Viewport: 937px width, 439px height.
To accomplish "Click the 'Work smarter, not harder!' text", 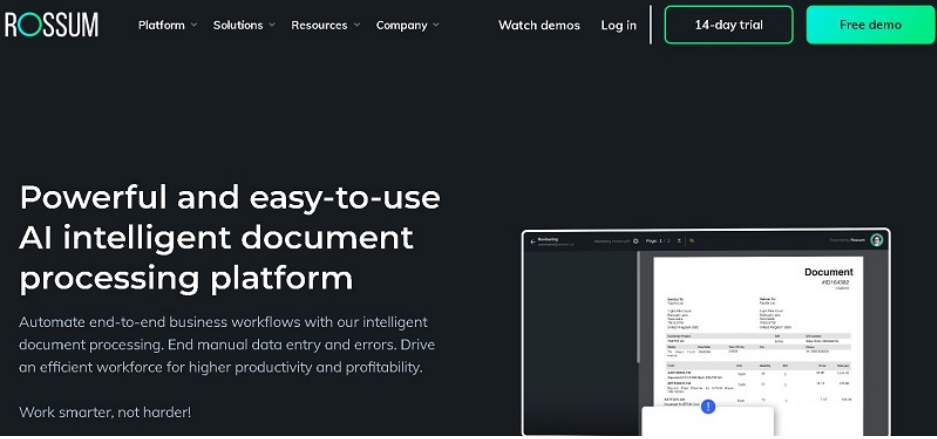I will 105,412.
